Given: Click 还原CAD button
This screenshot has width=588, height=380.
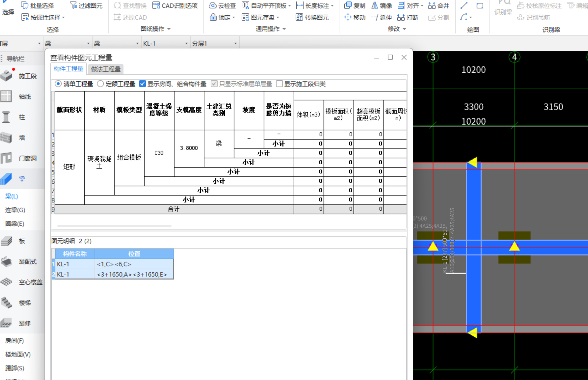Looking at the screenshot, I should (x=130, y=17).
